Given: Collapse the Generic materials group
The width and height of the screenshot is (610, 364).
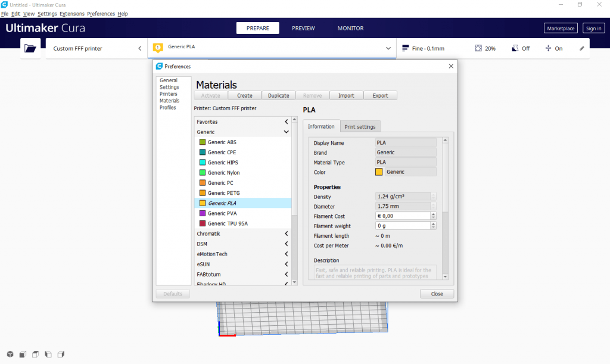Looking at the screenshot, I should (x=287, y=132).
